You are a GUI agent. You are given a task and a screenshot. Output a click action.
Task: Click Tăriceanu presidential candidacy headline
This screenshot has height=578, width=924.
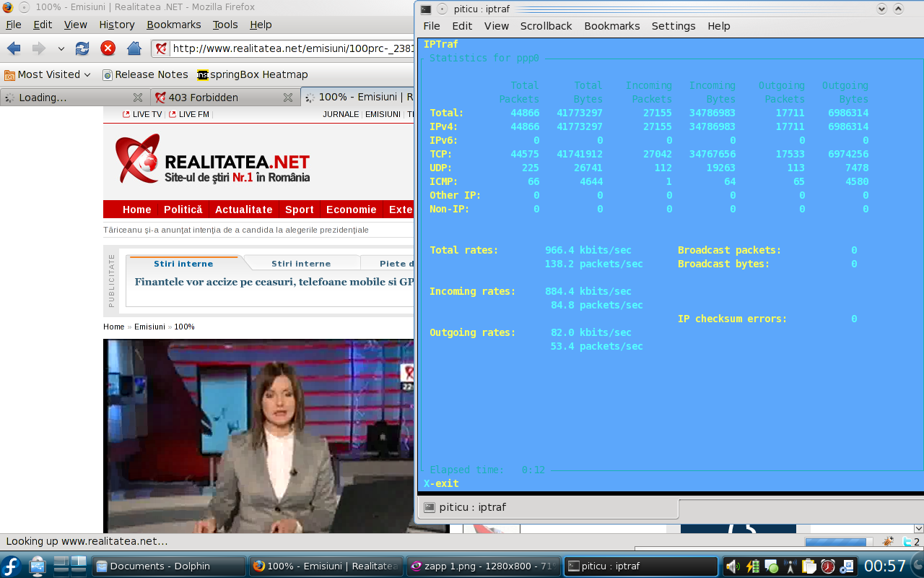(236, 230)
